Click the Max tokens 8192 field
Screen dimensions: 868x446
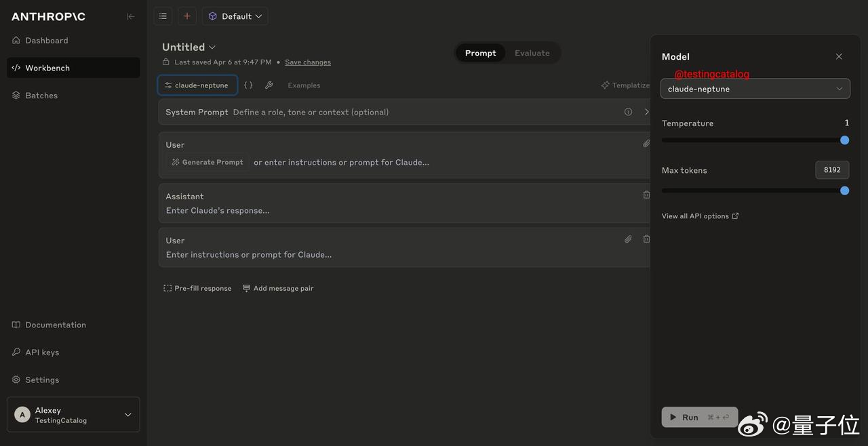click(832, 170)
